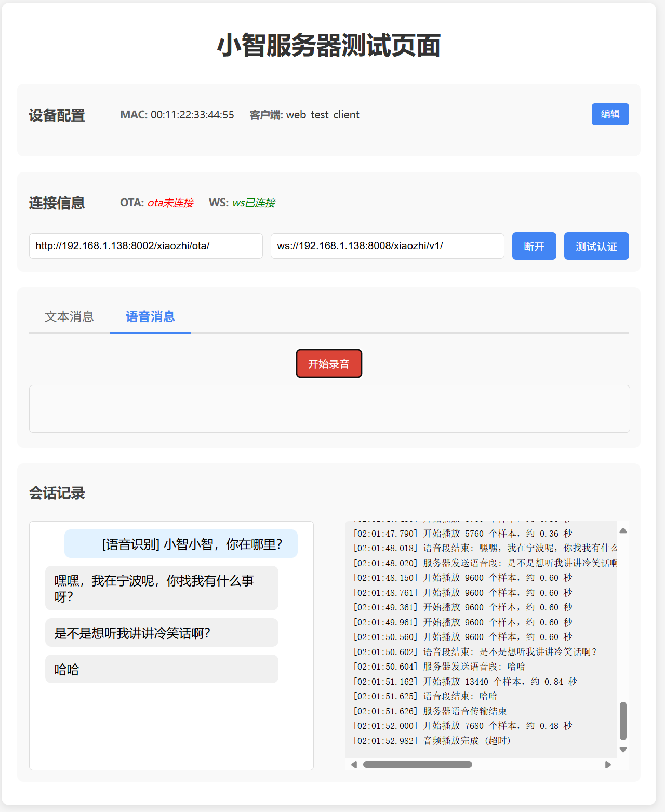Click the '是不是想听我讲讲冷笑话啊？' bubble
The image size is (665, 812).
tap(162, 633)
